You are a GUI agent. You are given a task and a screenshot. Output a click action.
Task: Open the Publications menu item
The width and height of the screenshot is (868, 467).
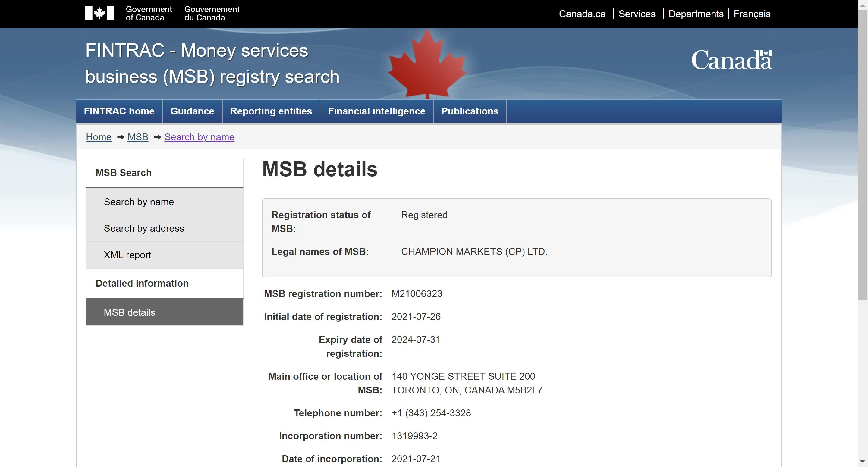[x=470, y=111]
